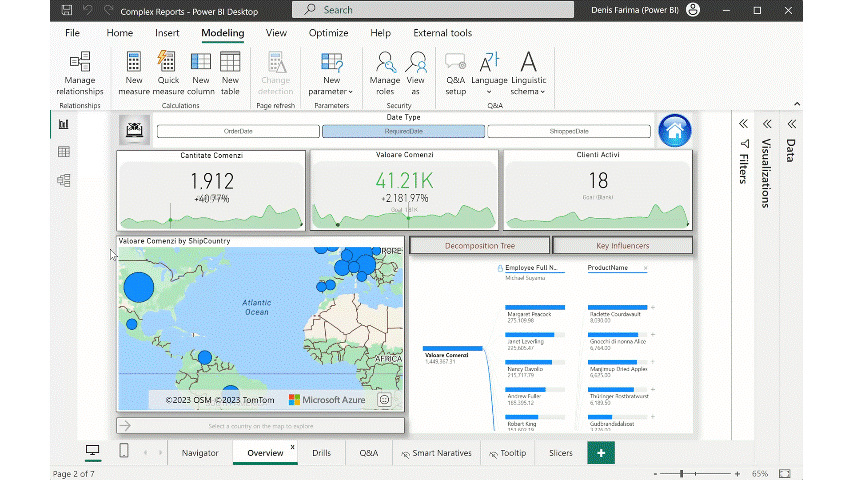Select the ShippedDate date type option
The height and width of the screenshot is (480, 853).
tap(568, 131)
